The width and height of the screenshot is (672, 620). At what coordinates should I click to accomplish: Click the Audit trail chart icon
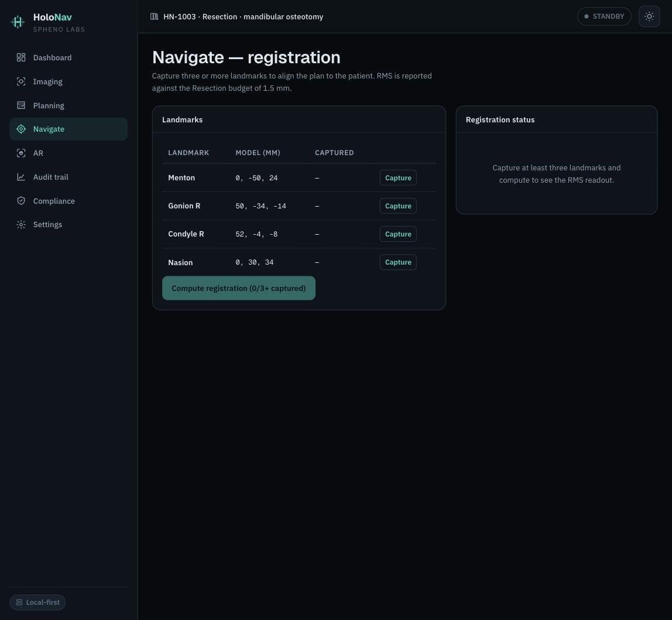[21, 177]
